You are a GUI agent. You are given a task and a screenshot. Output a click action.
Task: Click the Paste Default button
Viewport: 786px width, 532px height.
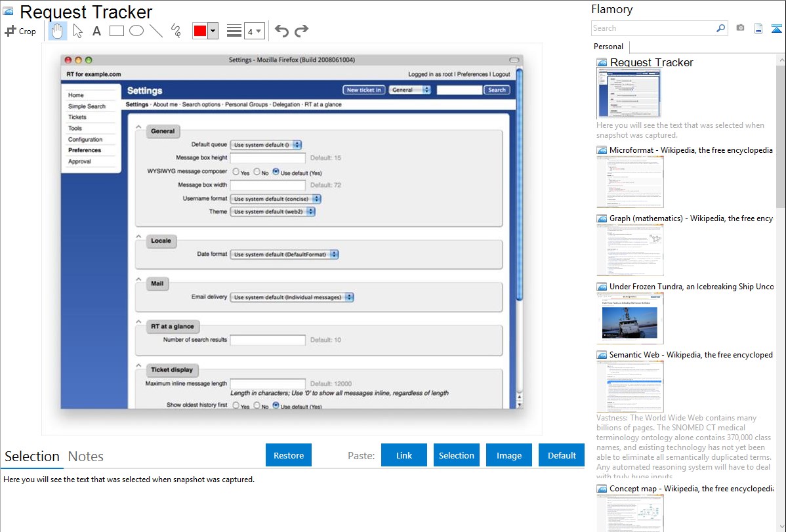[562, 455]
